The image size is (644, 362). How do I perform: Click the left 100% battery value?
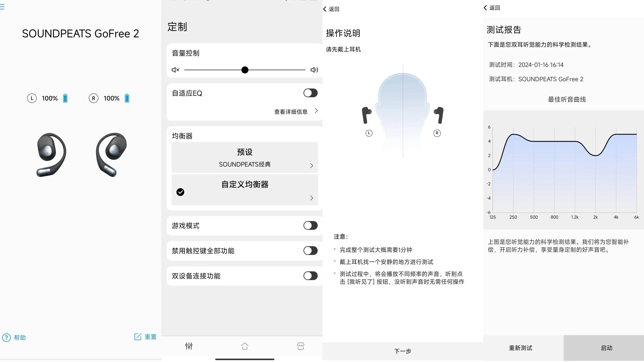click(50, 98)
